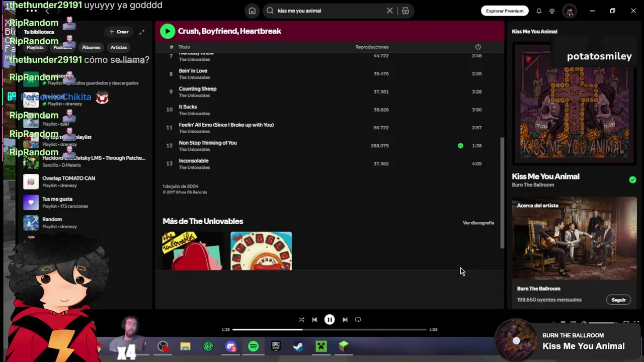Pause the current song
This screenshot has width=644, height=362.
click(330, 320)
